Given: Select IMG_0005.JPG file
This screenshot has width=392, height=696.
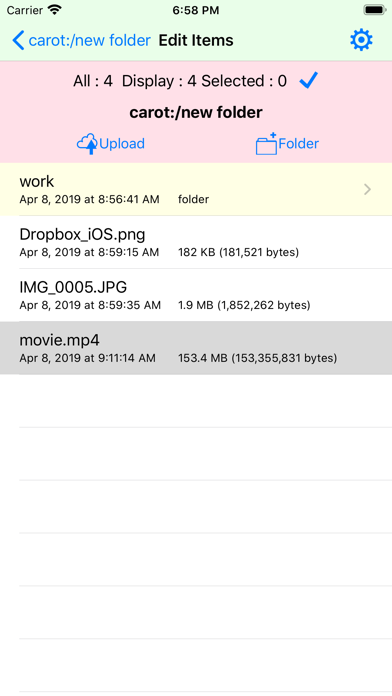Looking at the screenshot, I should point(196,295).
